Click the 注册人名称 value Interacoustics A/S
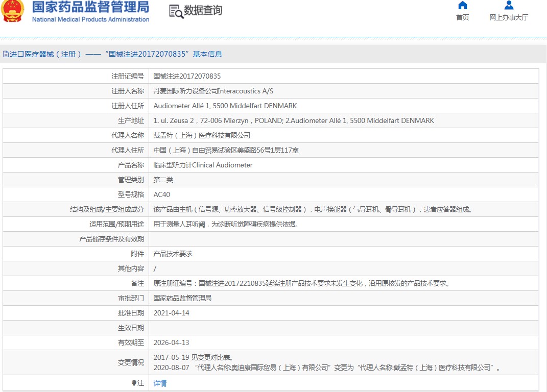Image resolution: width=547 pixels, height=392 pixels. (x=213, y=91)
